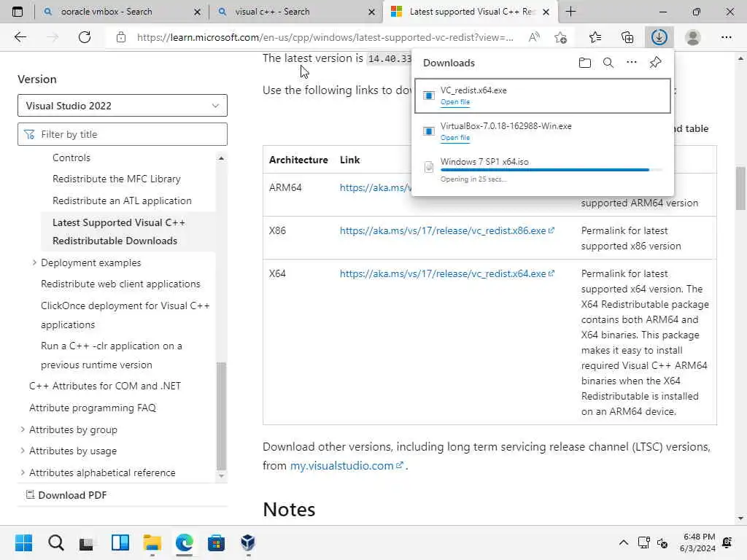Click the browser address bar
Screen dimensions: 747x560
(x=325, y=37)
